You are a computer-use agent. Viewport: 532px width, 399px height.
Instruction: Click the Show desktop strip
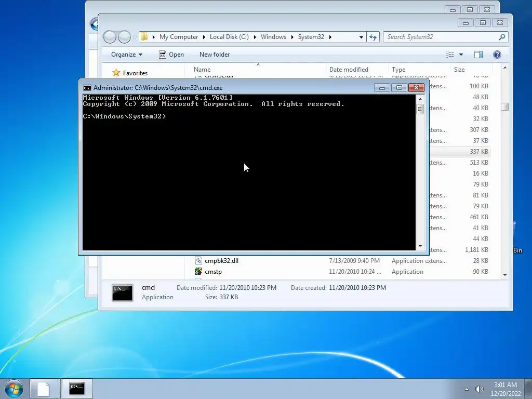(528, 389)
